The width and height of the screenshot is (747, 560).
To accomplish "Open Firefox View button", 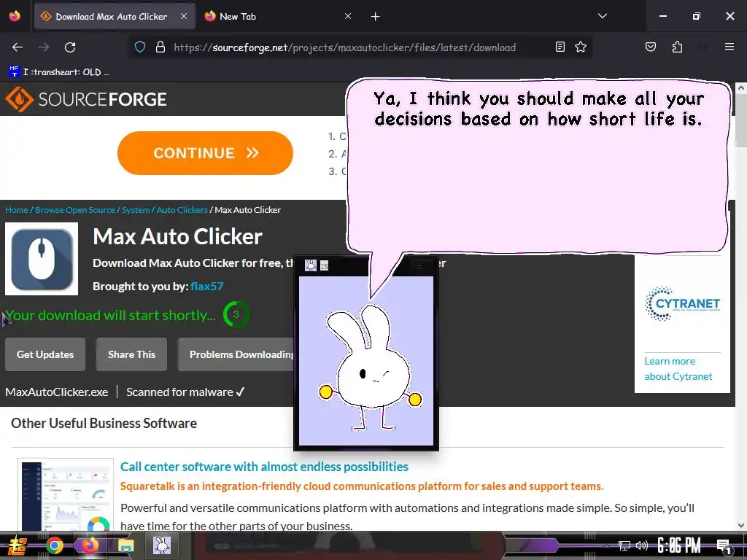I will tap(15, 16).
